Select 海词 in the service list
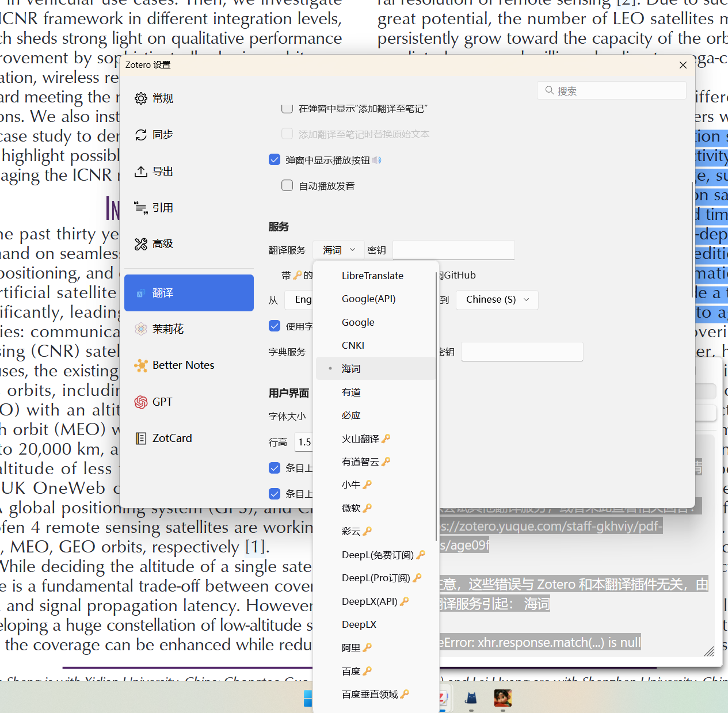728x713 pixels. (375, 368)
